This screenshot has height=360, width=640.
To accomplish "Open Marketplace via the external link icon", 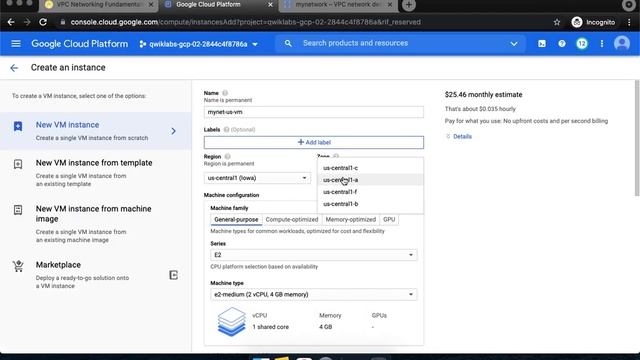I will pyautogui.click(x=173, y=275).
